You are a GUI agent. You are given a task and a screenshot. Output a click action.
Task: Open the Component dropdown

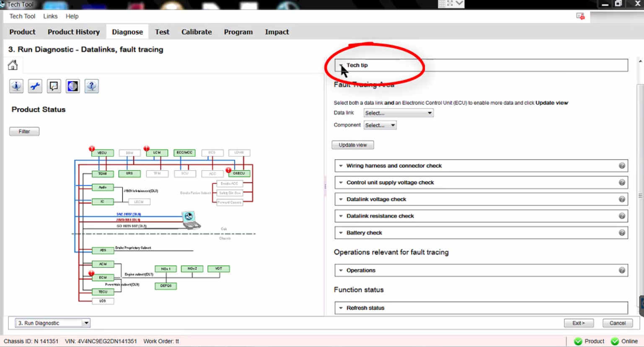380,125
